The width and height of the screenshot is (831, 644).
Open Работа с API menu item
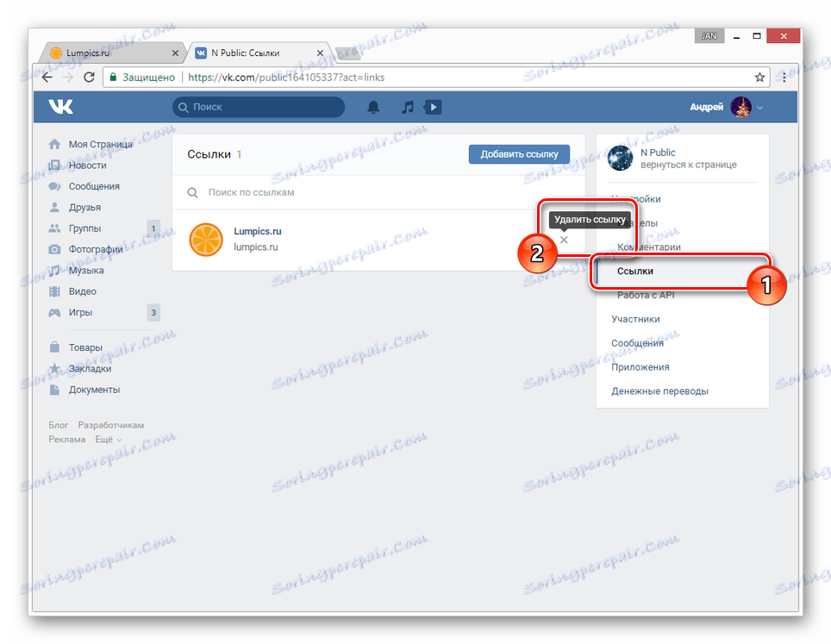646,295
